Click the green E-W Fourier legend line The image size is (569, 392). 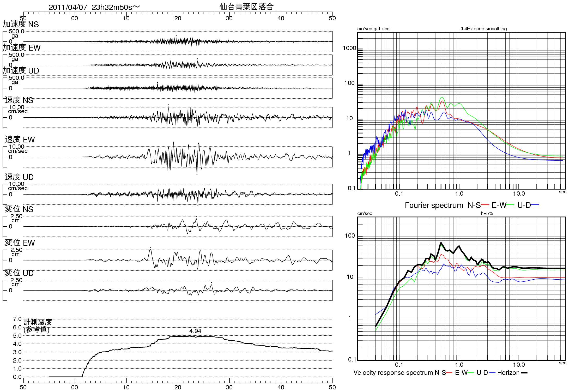tap(510, 205)
